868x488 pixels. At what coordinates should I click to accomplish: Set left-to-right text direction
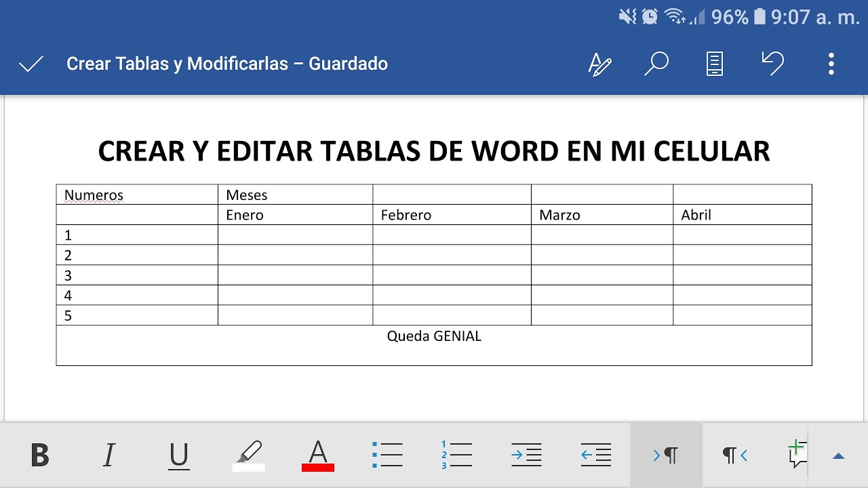click(665, 455)
